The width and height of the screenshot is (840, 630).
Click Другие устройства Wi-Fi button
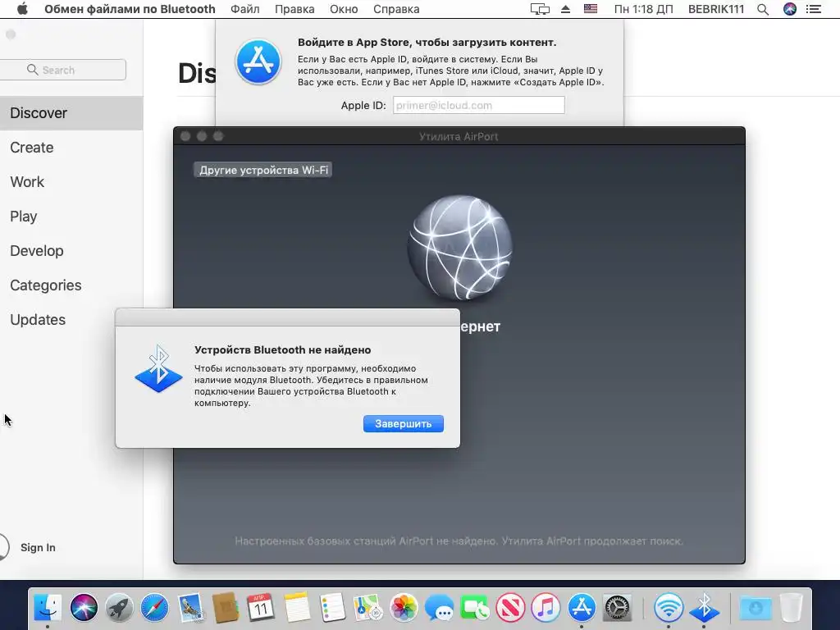click(263, 170)
